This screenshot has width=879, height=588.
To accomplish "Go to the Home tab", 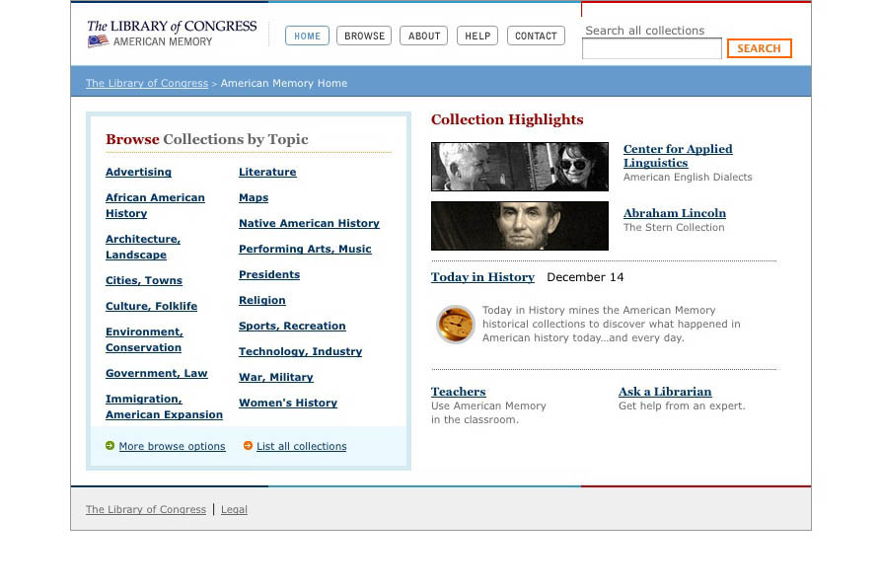I will [307, 37].
